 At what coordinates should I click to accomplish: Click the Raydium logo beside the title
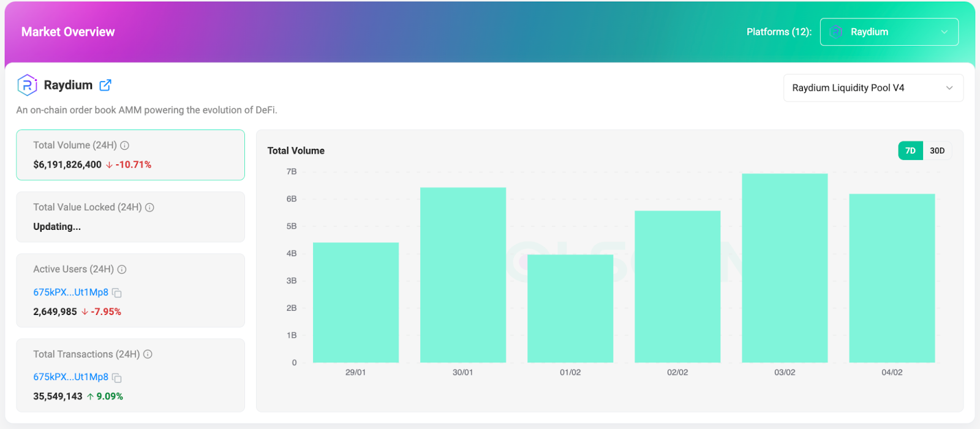click(27, 85)
